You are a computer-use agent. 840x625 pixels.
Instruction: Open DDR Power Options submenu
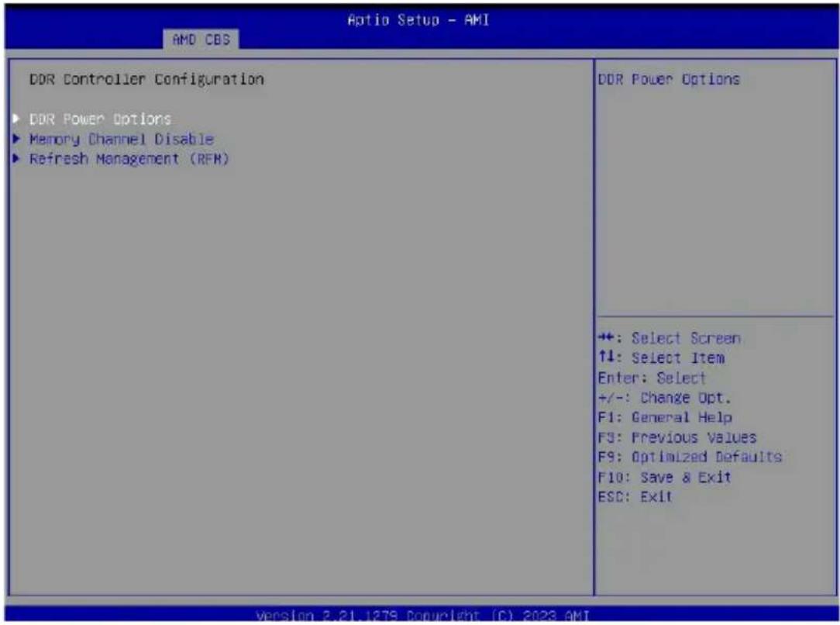pyautogui.click(x=100, y=119)
